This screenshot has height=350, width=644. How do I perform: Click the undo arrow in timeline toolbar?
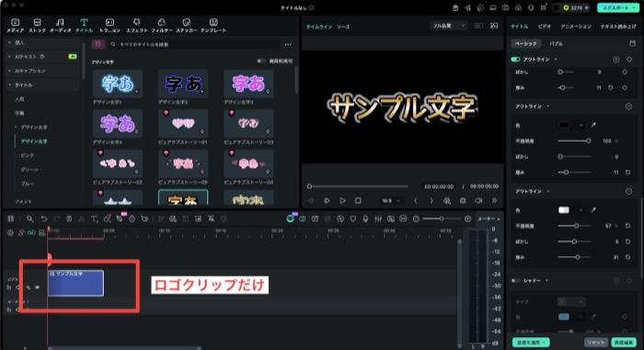point(43,219)
